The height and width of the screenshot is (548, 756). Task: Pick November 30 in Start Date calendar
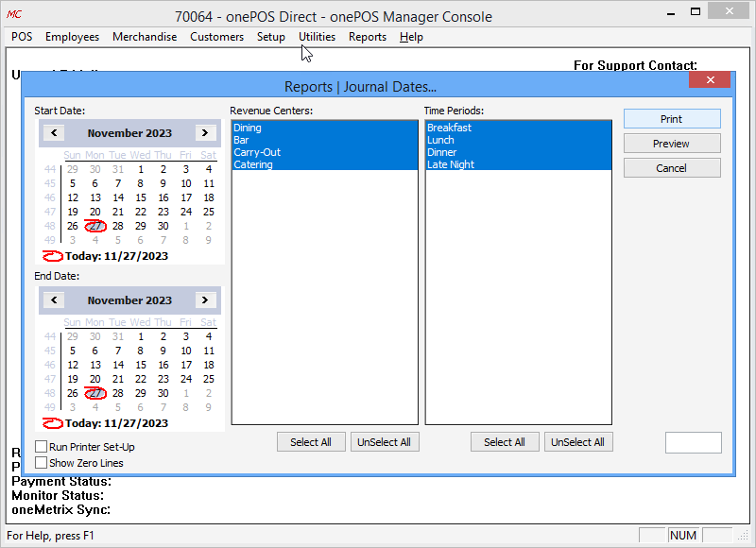(163, 226)
